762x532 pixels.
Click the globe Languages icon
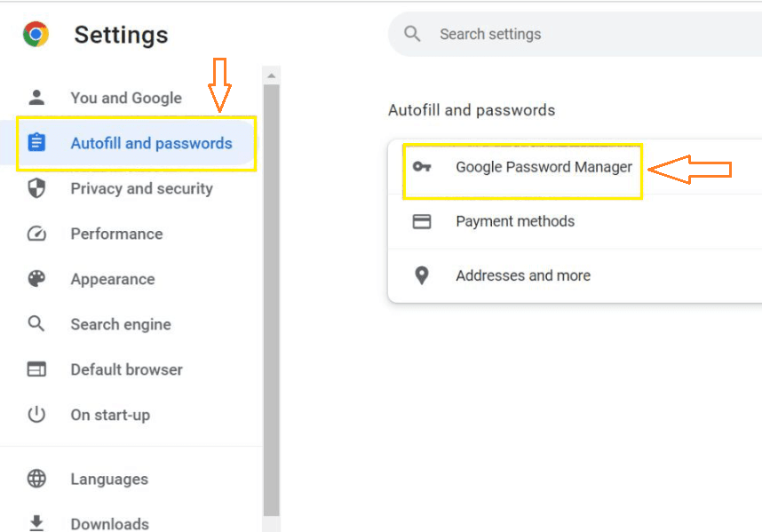click(x=36, y=479)
